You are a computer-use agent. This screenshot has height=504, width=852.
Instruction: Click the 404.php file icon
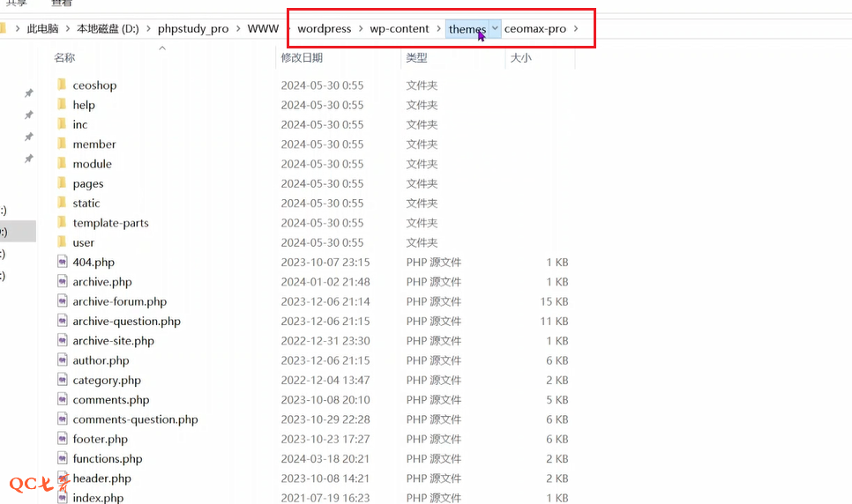click(x=62, y=262)
